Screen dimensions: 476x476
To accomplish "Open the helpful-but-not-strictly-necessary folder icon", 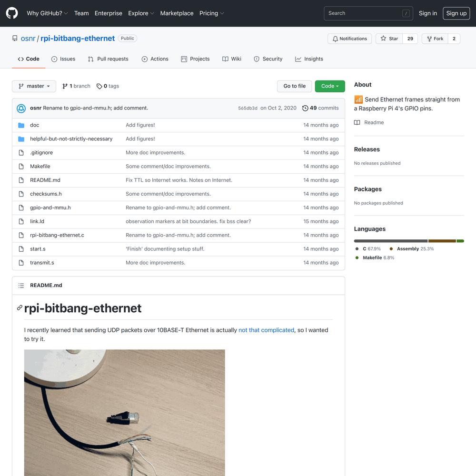I will [x=21, y=139].
